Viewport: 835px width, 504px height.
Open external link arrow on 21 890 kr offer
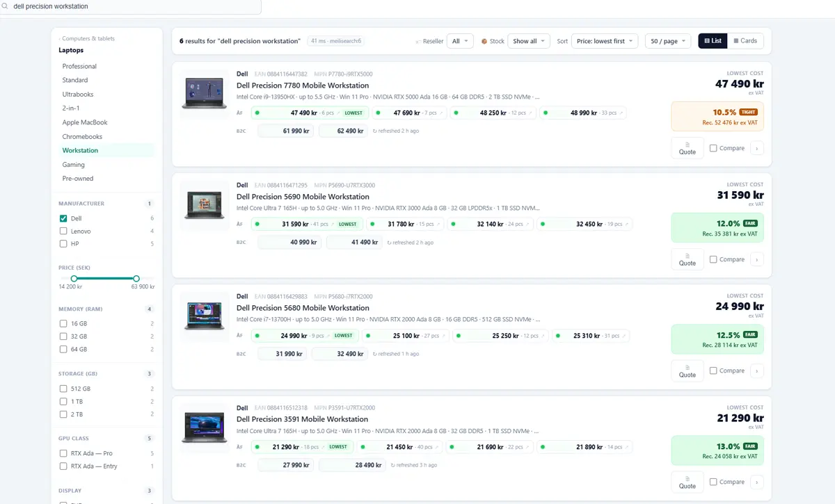(626, 447)
